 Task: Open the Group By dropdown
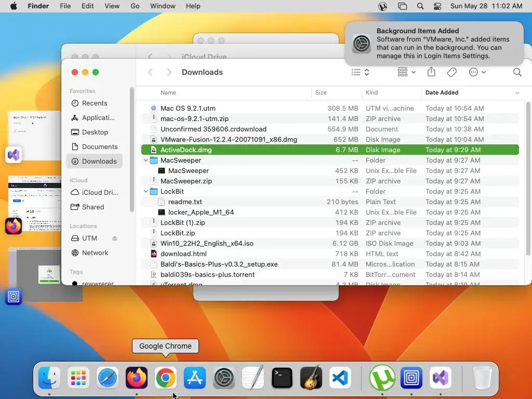[406, 72]
